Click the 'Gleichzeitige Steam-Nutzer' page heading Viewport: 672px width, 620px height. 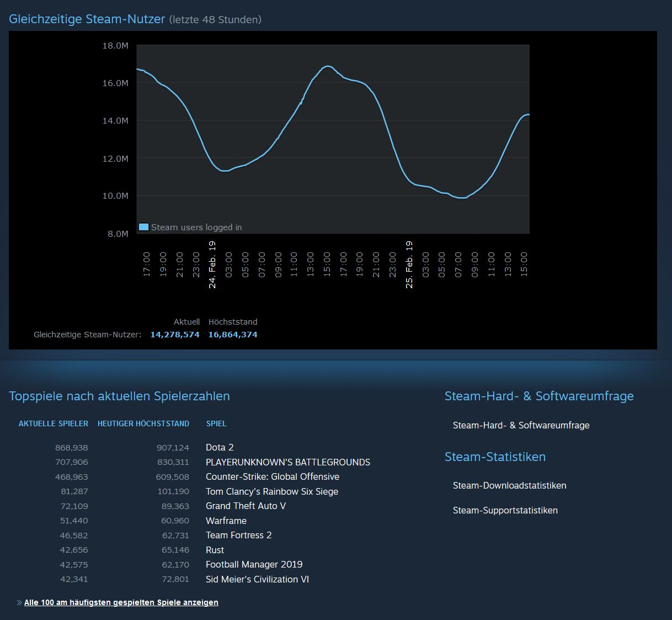coord(87,19)
